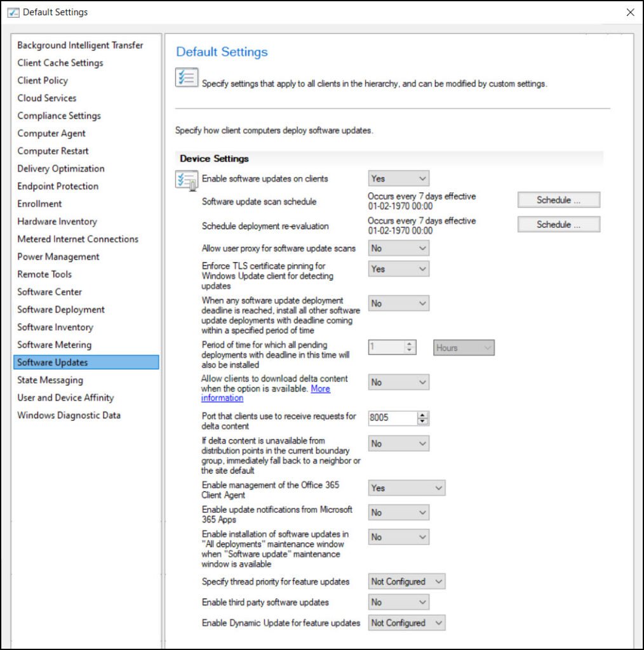Open the Enforce TLS certificate pinning dropdown

coord(398,269)
